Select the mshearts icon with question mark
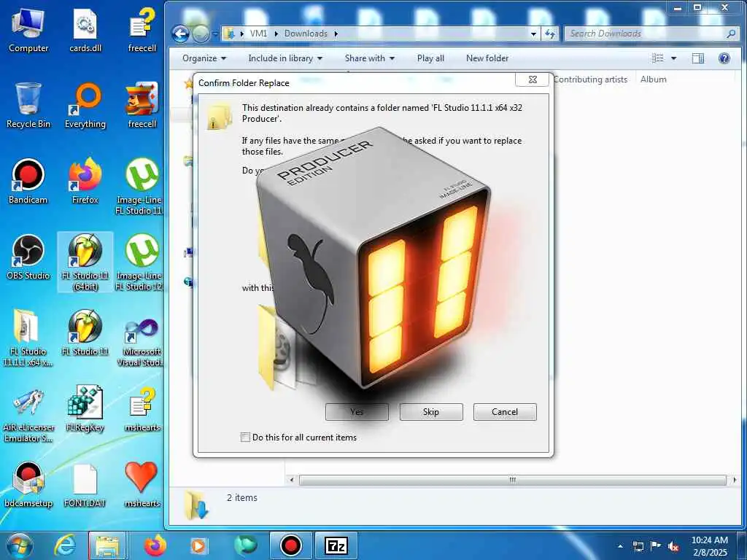Image resolution: width=747 pixels, height=560 pixels. point(142,408)
